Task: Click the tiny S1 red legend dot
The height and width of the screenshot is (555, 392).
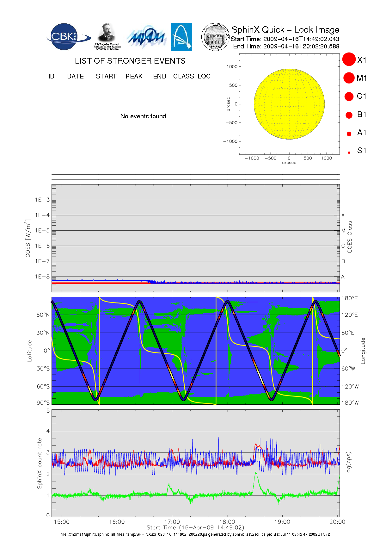Action: [349, 153]
